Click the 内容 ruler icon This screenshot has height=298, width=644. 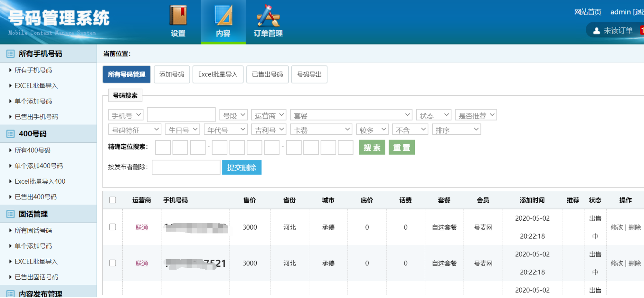(x=223, y=15)
